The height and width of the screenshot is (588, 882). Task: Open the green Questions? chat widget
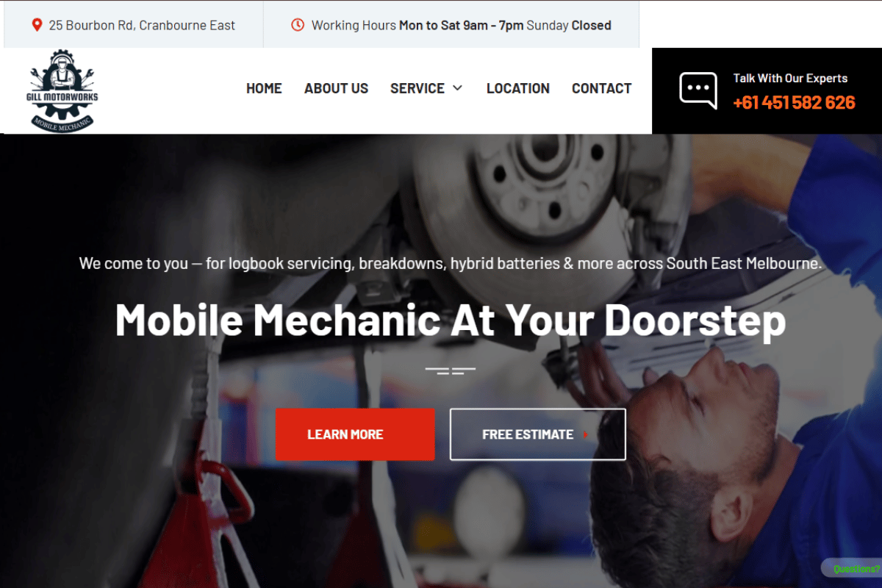tap(853, 568)
